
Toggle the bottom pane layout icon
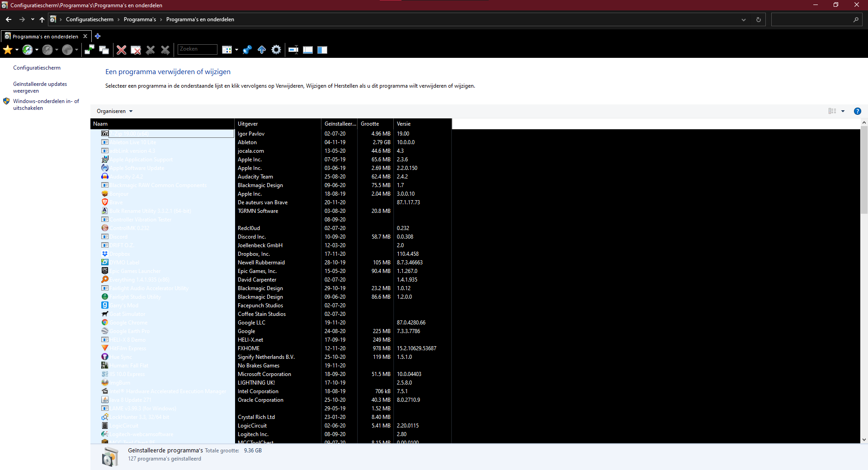[x=308, y=50]
